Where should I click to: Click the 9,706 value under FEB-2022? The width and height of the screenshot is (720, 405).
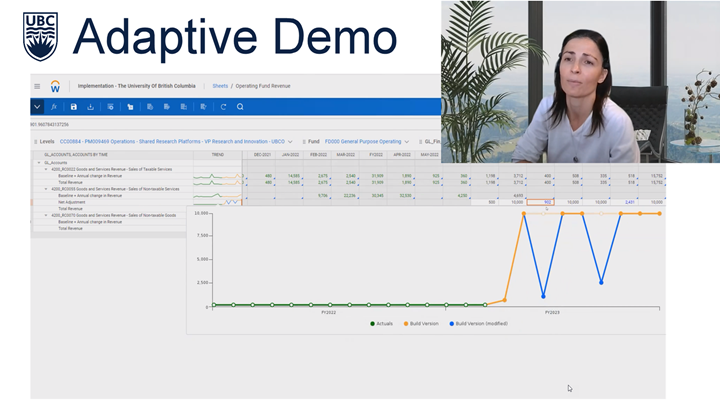pos(323,196)
